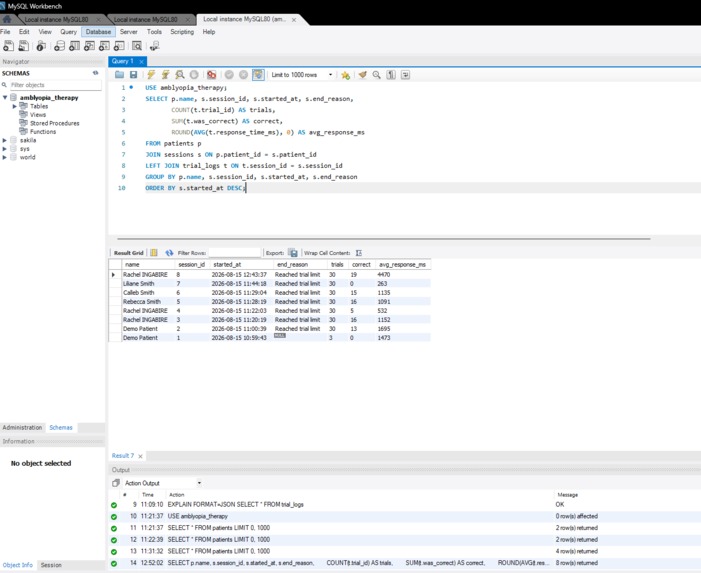Screen dimensions: 701x573
Task: Toggle result grid form view icon
Action: point(154,253)
